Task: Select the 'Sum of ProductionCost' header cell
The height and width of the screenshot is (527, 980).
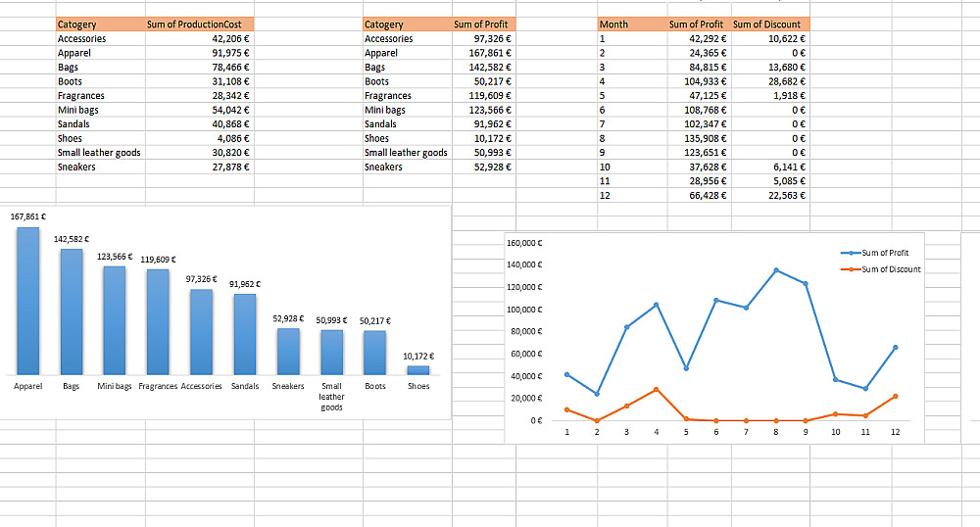Action: 199,24
